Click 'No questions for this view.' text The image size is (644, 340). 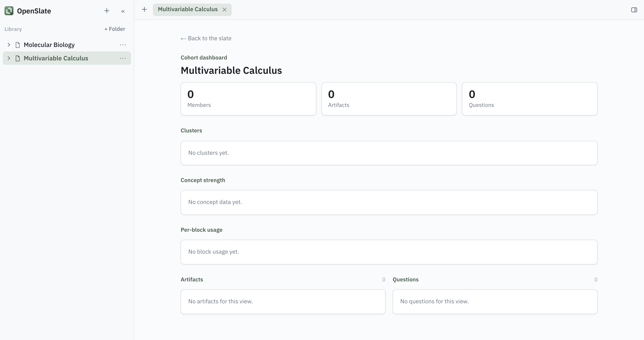coord(434,301)
